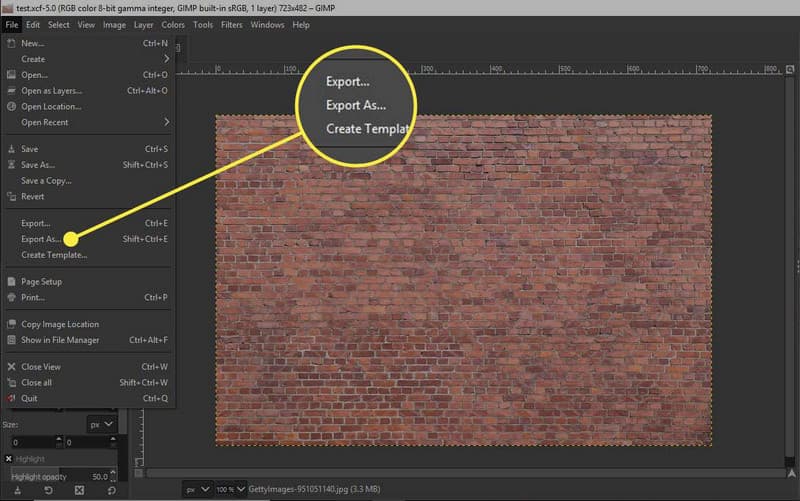
Task: Choose Export... with Ctrl+E shortcut
Action: click(x=88, y=223)
